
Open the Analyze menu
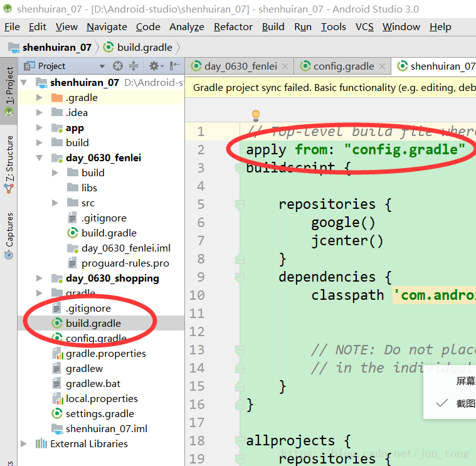[x=187, y=27]
